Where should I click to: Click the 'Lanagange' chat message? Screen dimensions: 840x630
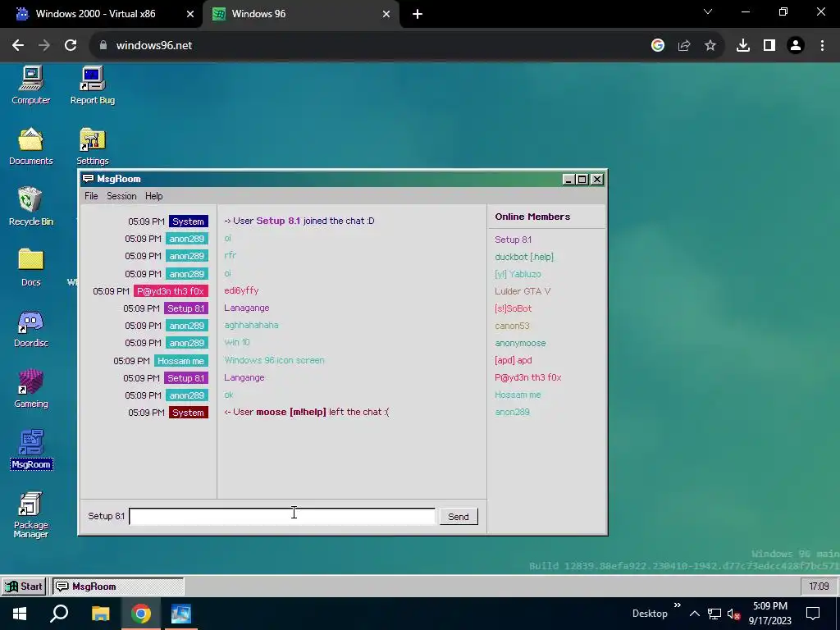(246, 308)
